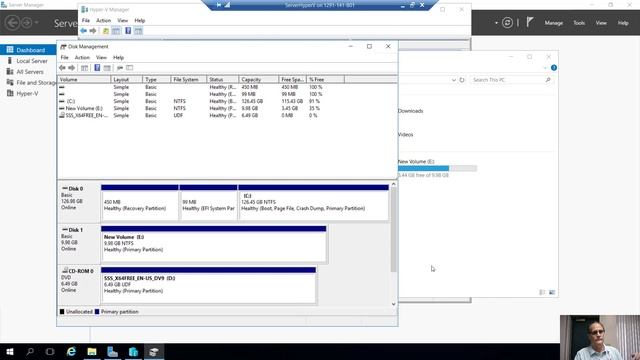Click the Up one level icon in Hyper-V Manager

(106, 31)
